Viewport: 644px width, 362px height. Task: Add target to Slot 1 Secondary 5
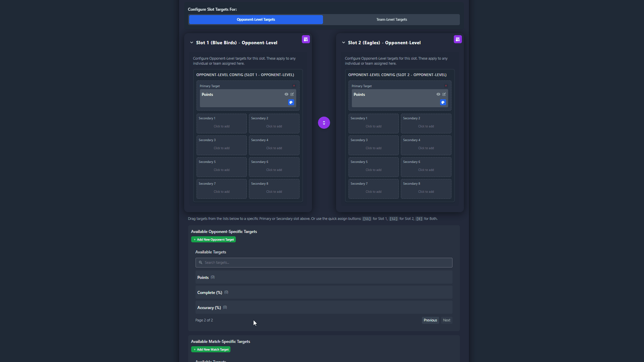(222, 167)
